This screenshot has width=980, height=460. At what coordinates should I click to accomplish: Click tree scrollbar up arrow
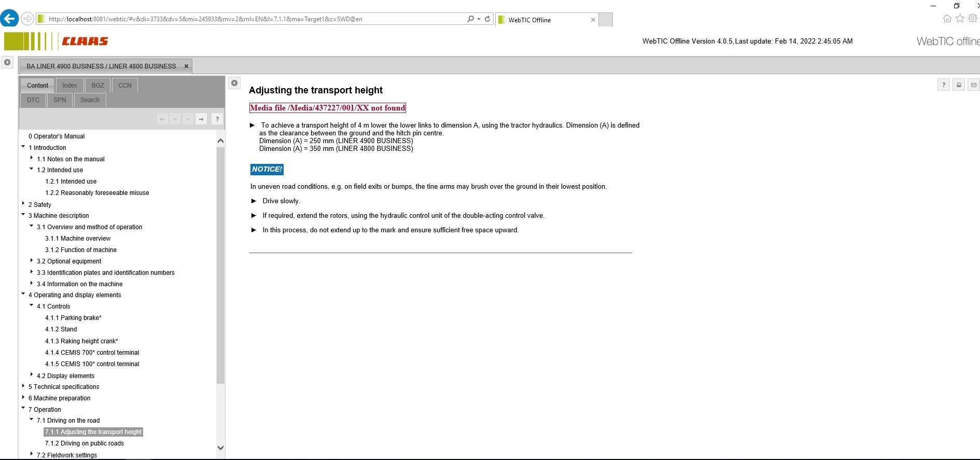[220, 141]
